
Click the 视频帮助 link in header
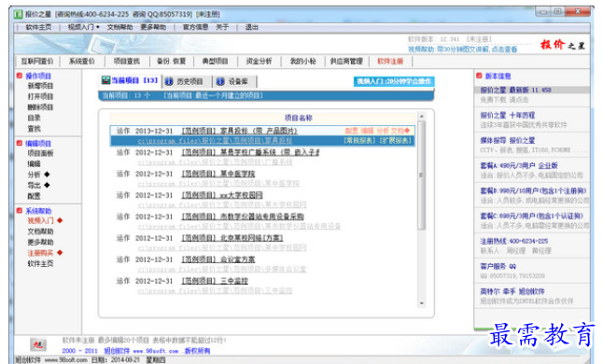[463, 49]
